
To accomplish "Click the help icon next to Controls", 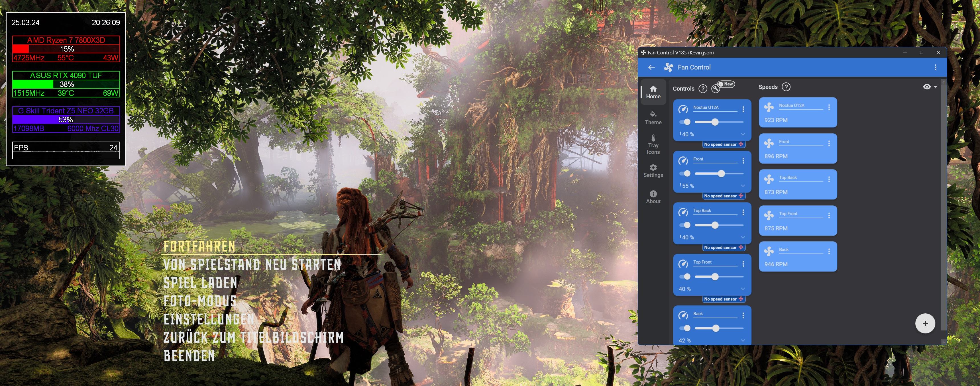I will [703, 89].
